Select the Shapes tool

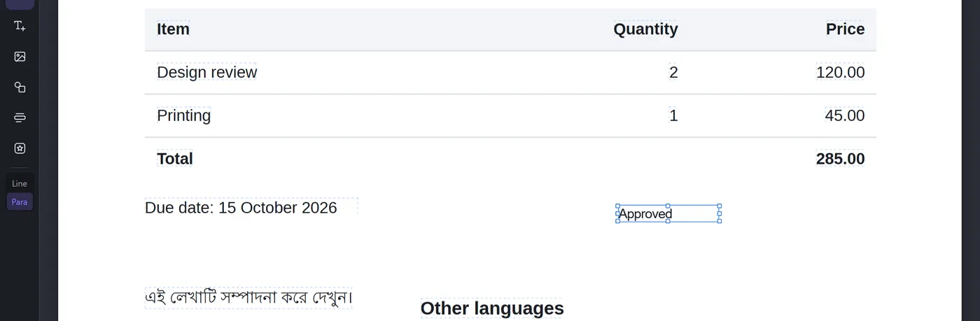(x=20, y=87)
